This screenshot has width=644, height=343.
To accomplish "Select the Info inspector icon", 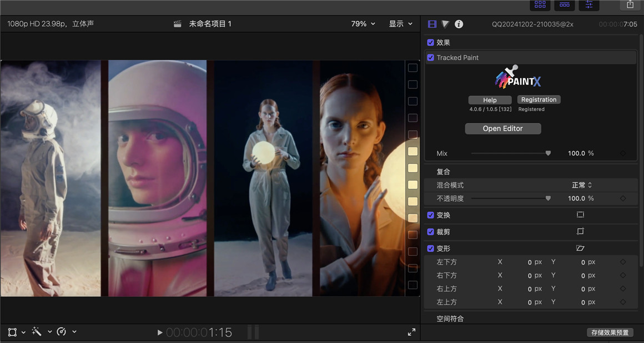I will pyautogui.click(x=459, y=24).
